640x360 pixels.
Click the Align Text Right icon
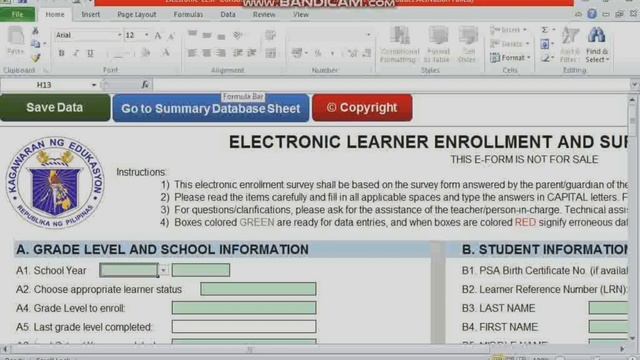pos(221,53)
